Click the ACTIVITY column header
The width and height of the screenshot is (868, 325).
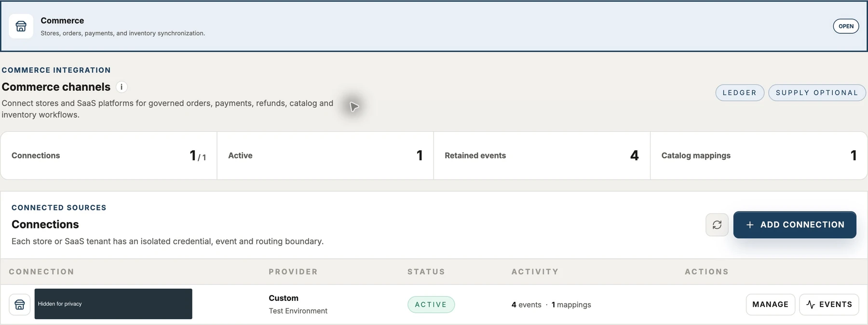pyautogui.click(x=535, y=272)
